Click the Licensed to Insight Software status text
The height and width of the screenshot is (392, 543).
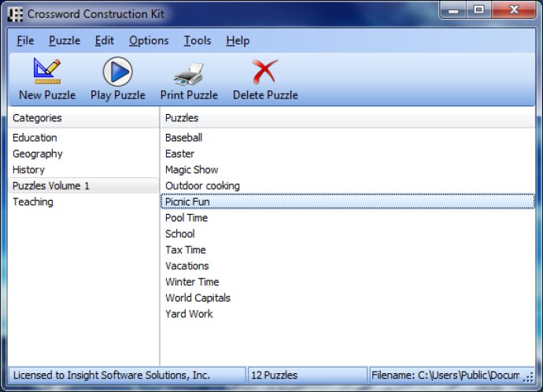point(127,375)
